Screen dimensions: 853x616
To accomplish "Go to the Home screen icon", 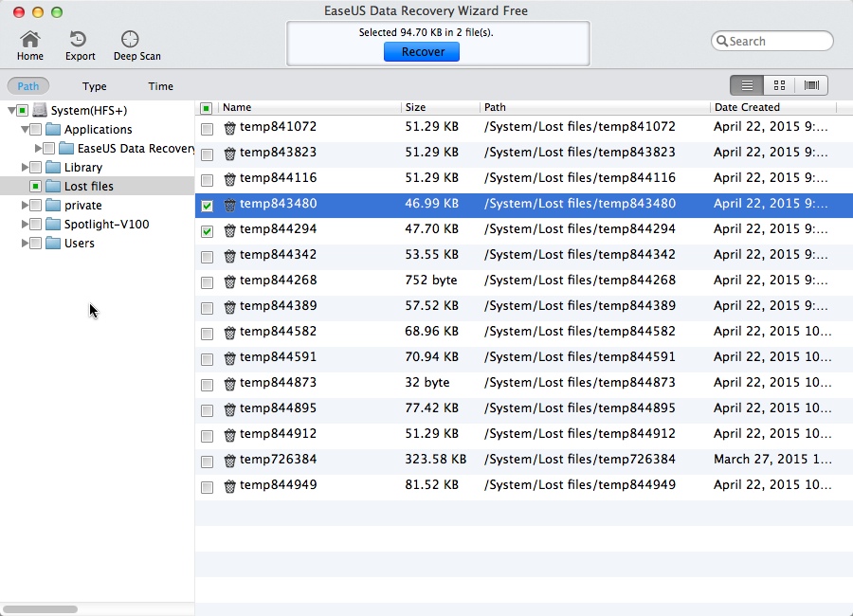I will (30, 39).
